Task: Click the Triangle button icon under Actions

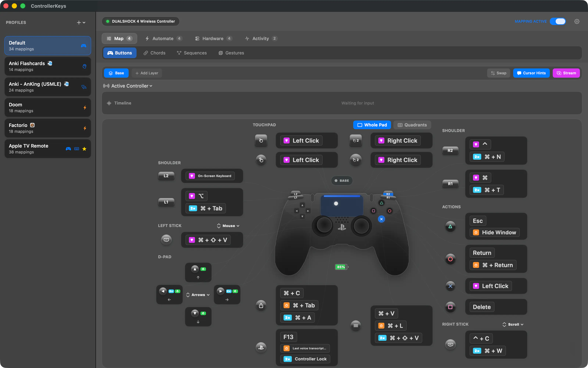Action: (450, 226)
